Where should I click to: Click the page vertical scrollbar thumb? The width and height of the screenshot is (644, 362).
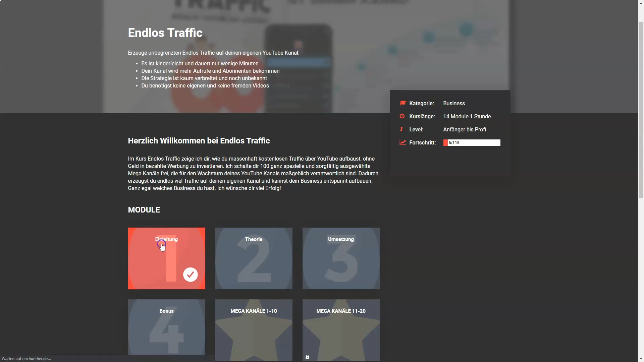click(x=641, y=110)
